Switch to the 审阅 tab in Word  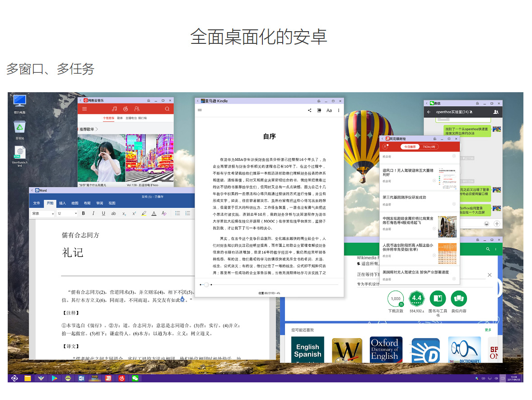(99, 203)
